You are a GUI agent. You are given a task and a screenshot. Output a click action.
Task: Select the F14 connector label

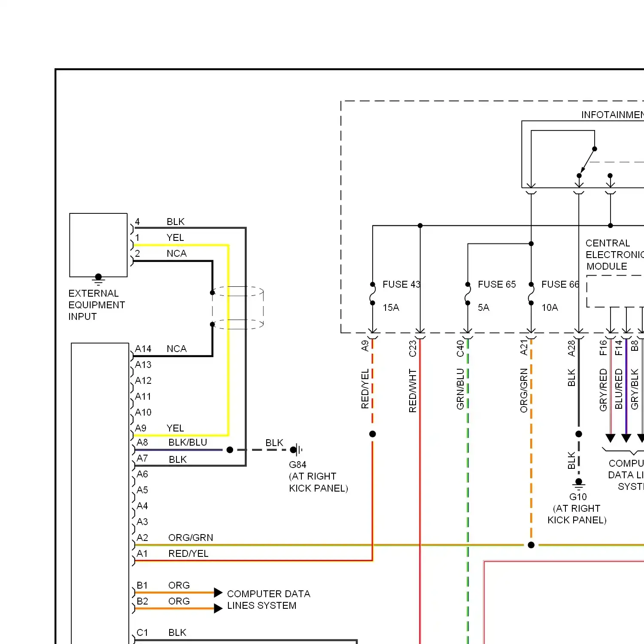click(619, 348)
